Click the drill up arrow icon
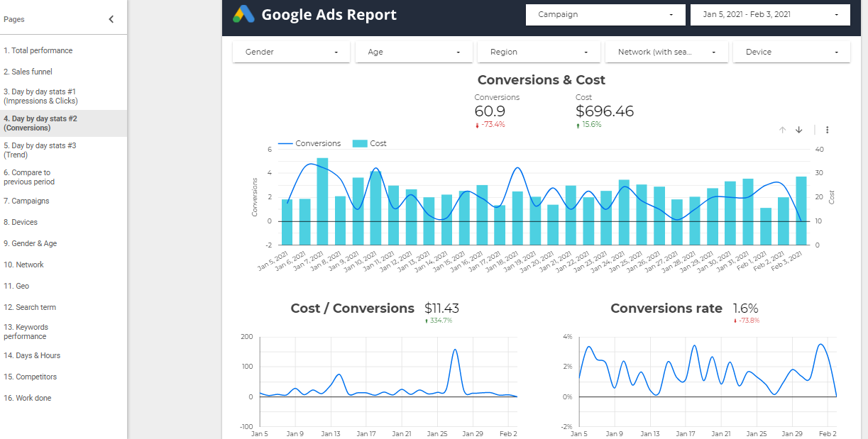This screenshot has width=868, height=439. (x=782, y=130)
